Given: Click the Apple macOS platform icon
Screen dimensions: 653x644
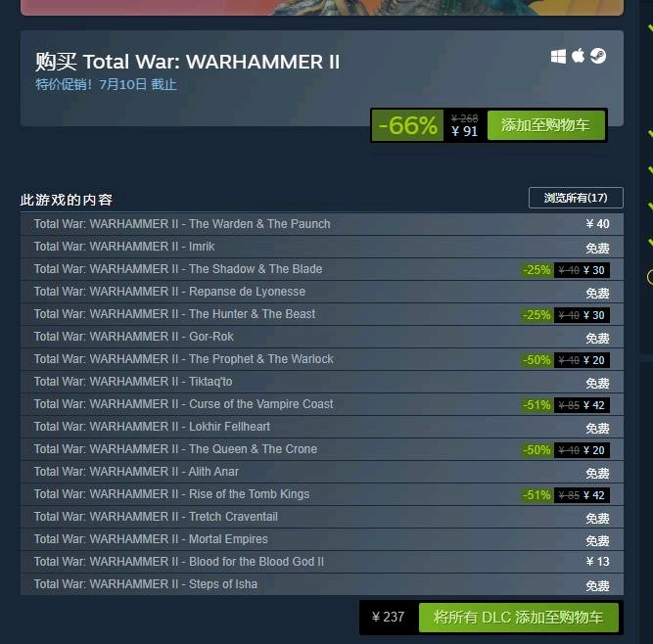Looking at the screenshot, I should (x=578, y=56).
